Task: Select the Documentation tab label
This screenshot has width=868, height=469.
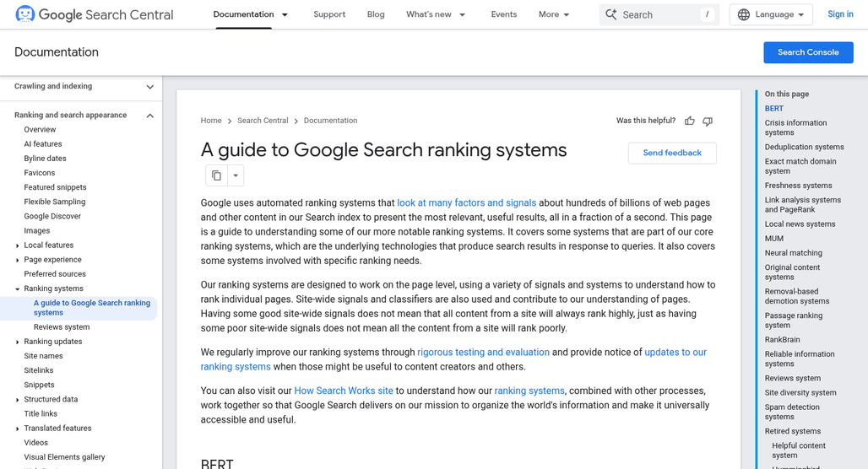Action: (243, 14)
